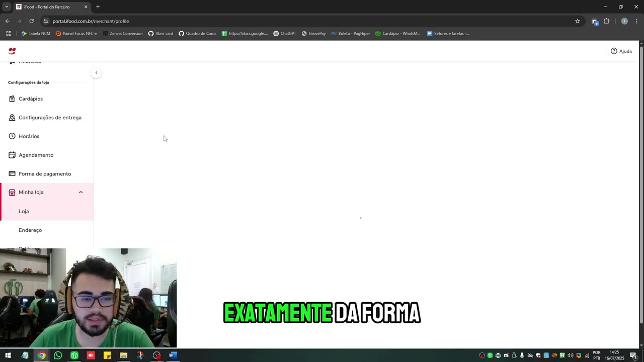Image resolution: width=644 pixels, height=362 pixels.
Task: Select the Loja submenu item
Action: tap(47, 211)
